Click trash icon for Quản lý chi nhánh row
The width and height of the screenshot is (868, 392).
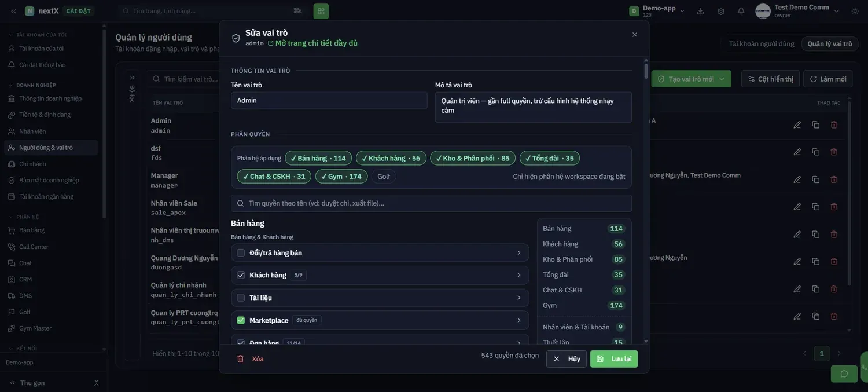tap(834, 289)
